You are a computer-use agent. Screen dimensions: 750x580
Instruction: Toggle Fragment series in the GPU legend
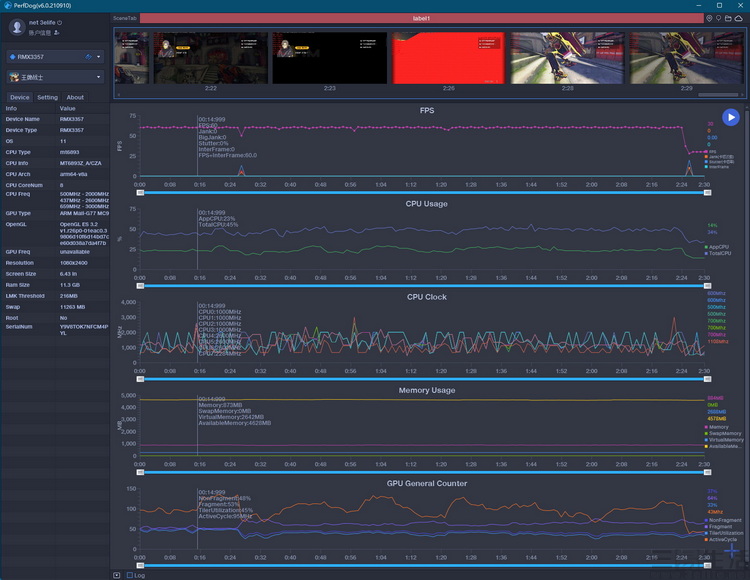[718, 526]
